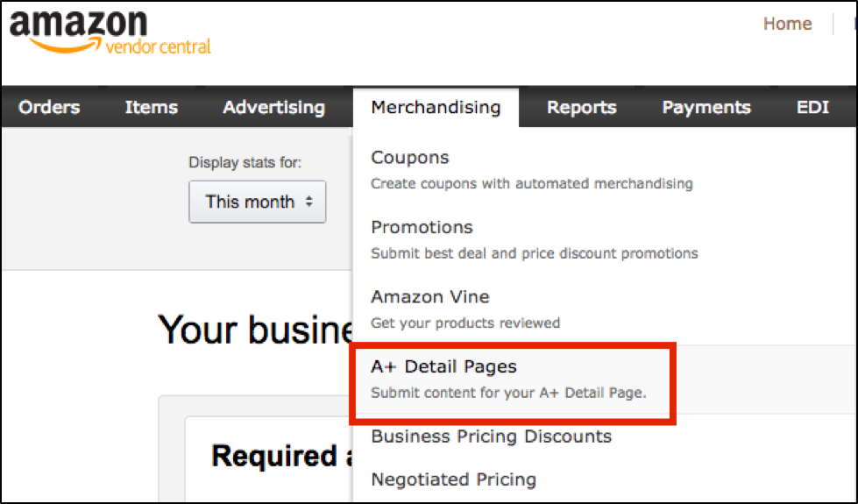858x504 pixels.
Task: Choose Negotiated Pricing menu entry
Action: coord(454,479)
